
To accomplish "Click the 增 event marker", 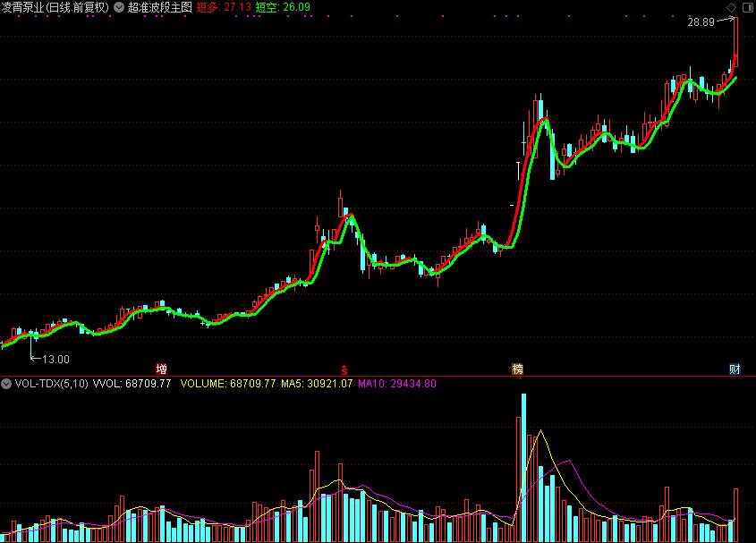I will (x=162, y=369).
